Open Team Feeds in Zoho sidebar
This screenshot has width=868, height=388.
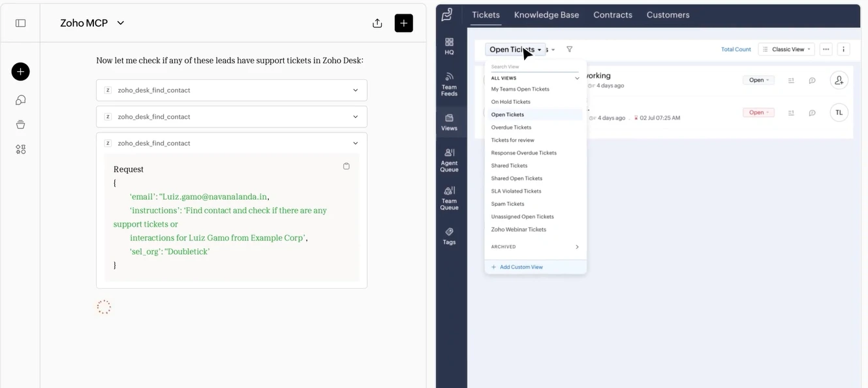point(449,84)
